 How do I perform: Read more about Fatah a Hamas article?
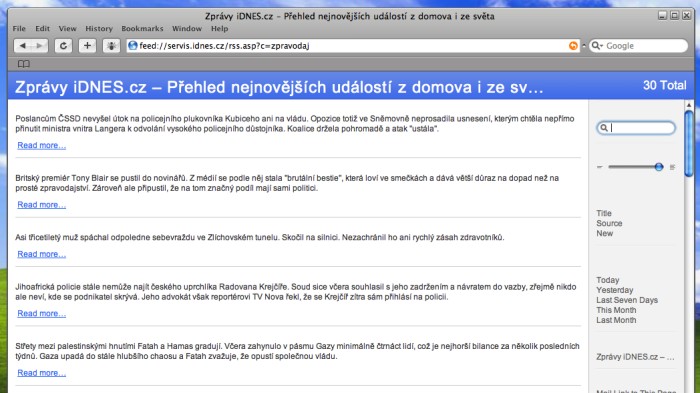click(x=42, y=373)
